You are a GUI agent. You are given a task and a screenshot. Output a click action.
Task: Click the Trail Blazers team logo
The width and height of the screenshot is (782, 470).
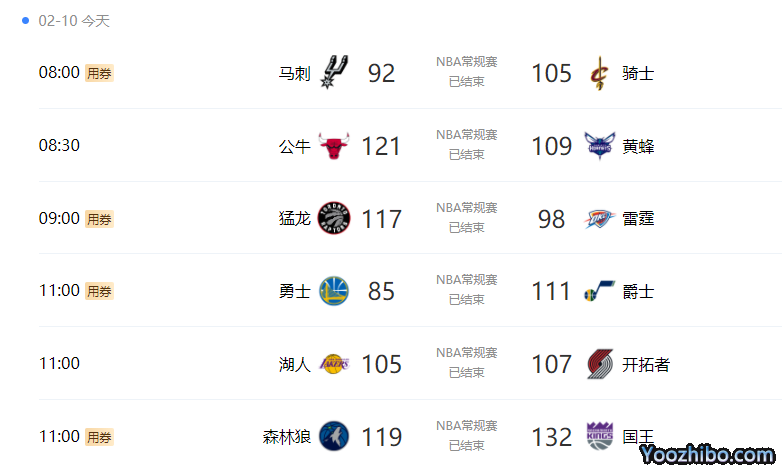[599, 364]
